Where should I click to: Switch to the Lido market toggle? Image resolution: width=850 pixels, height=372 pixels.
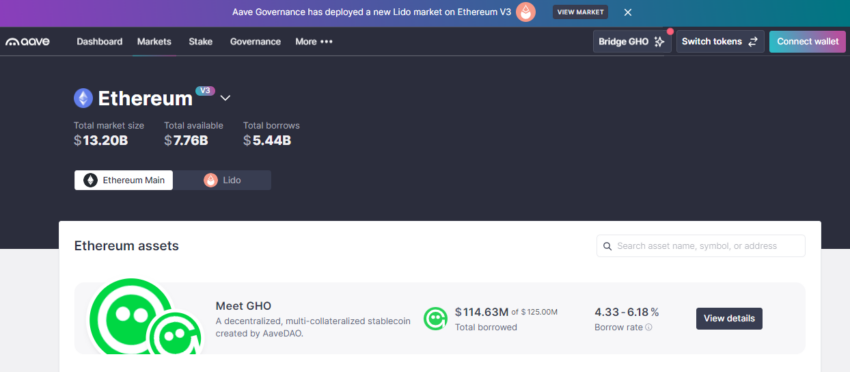pyautogui.click(x=222, y=180)
